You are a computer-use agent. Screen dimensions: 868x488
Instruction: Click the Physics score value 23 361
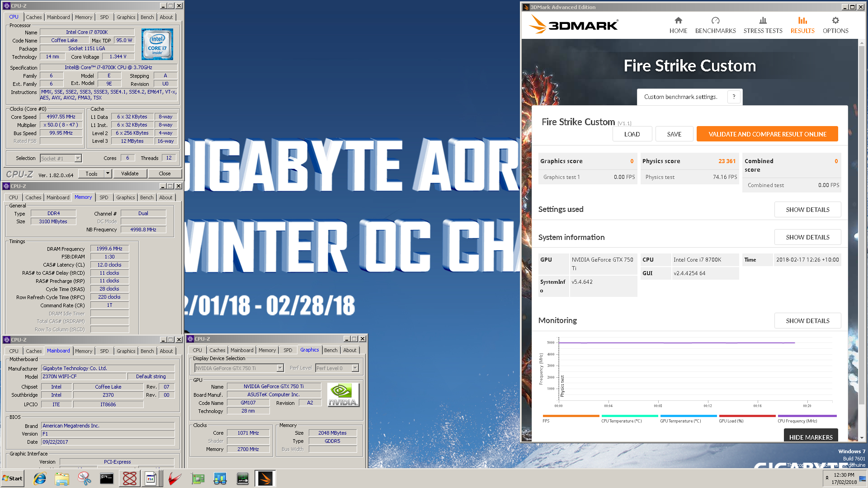727,161
